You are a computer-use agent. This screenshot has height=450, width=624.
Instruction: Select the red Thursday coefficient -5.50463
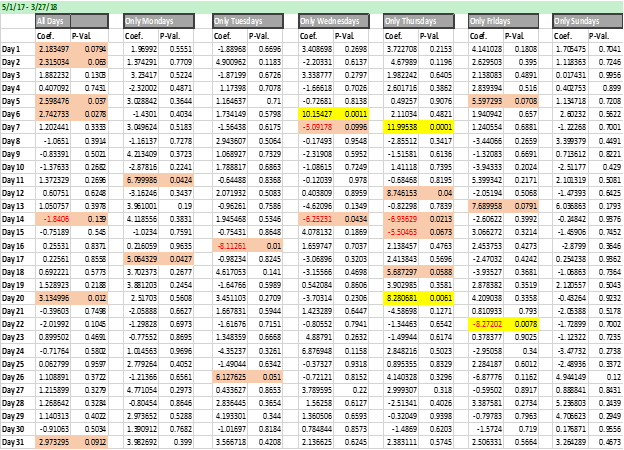(401, 232)
